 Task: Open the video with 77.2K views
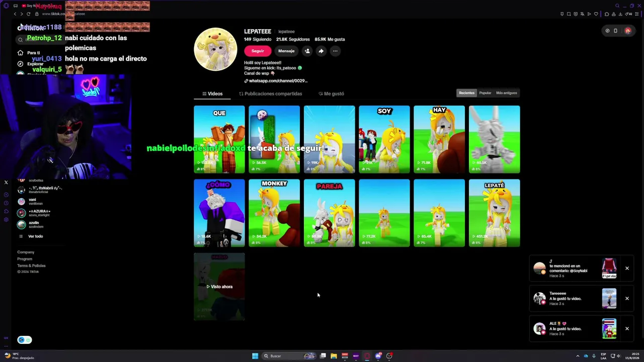[x=384, y=213]
